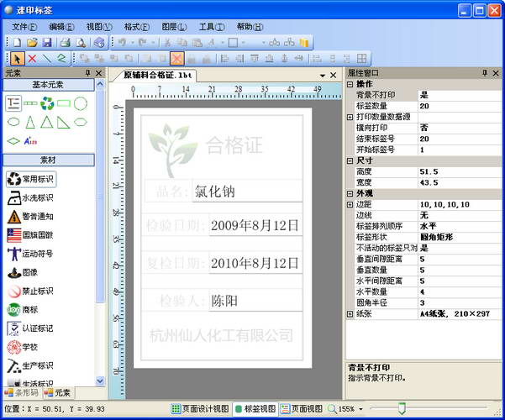The height and width of the screenshot is (420, 505).
Task: Open the 工具 menu
Action: (212, 27)
